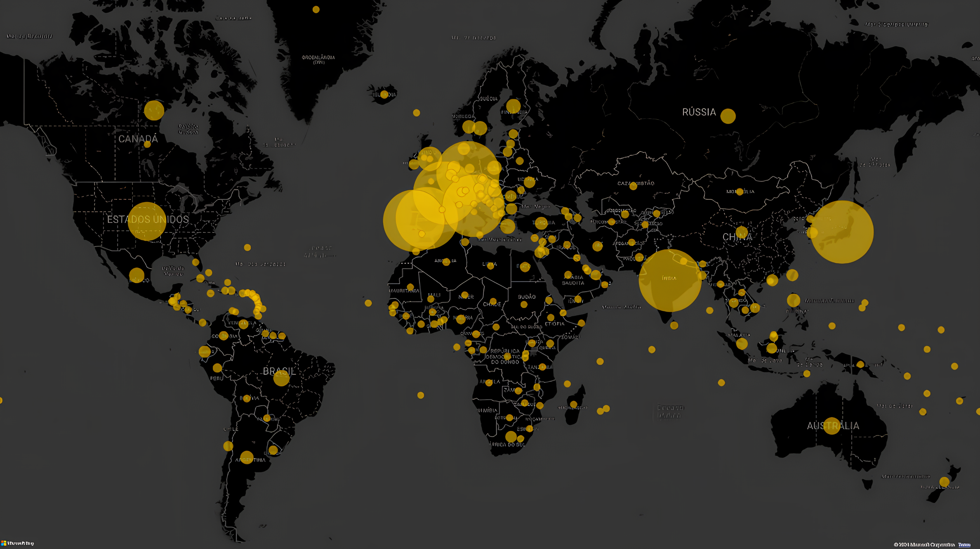Click the bubble over Iran

pyautogui.click(x=597, y=246)
